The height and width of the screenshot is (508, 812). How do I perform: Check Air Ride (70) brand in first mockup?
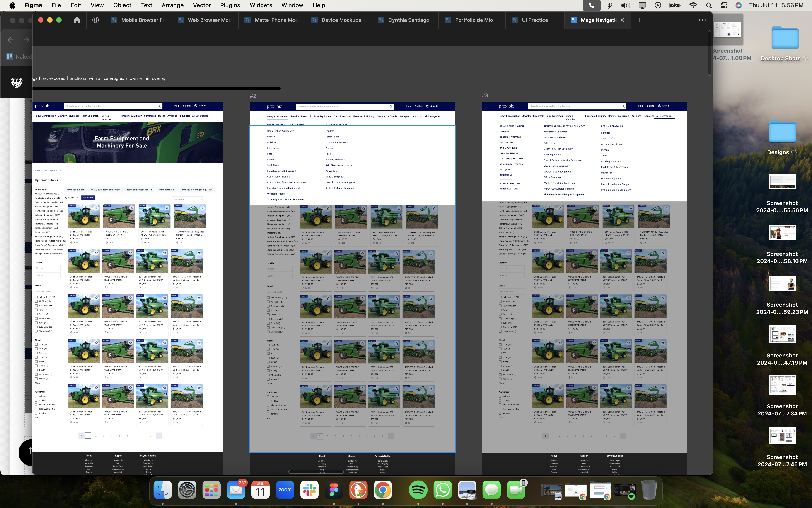pos(36,301)
